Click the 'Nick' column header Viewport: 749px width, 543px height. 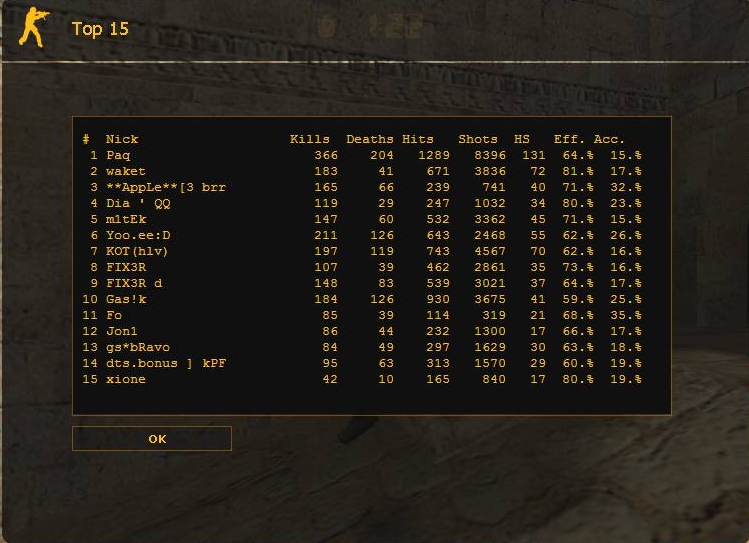pos(122,139)
